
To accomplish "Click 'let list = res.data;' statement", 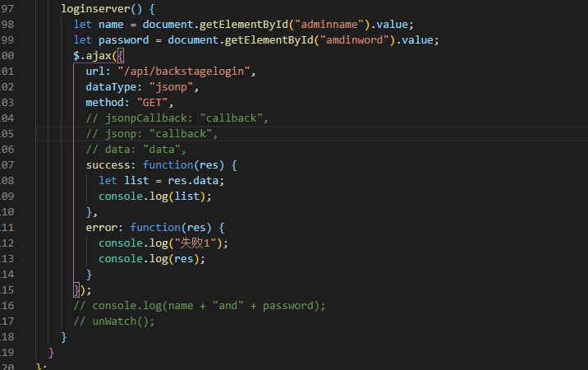I will tap(162, 181).
